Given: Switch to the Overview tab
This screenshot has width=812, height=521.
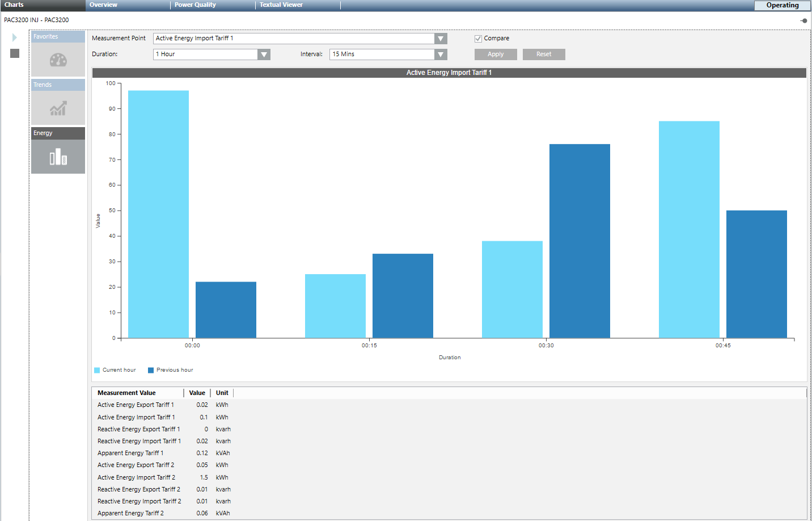Looking at the screenshot, I should pos(103,5).
